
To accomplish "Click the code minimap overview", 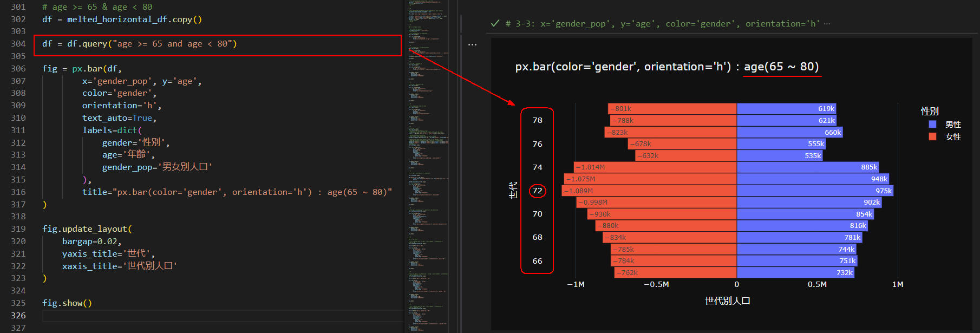I will click(428, 166).
